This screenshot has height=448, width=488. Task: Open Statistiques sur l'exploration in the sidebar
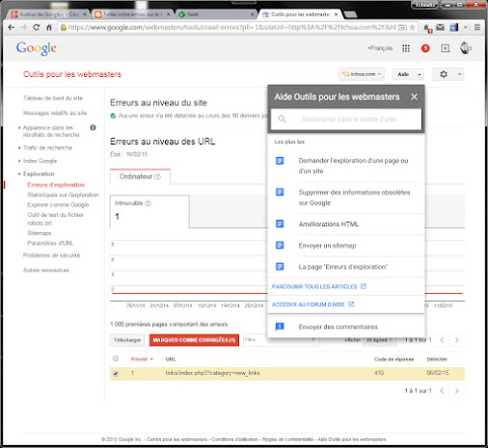63,195
